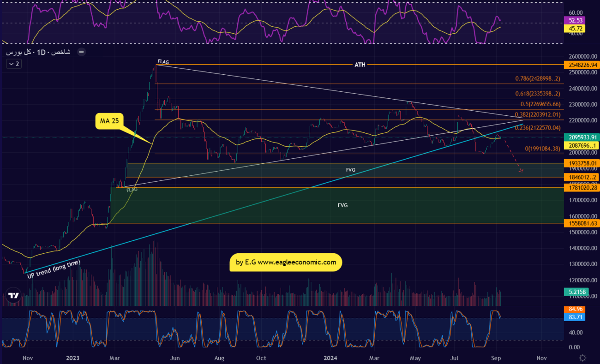This screenshot has height=364, width=600.
Task: Select the 1781020.28 price label
Action: (581, 187)
